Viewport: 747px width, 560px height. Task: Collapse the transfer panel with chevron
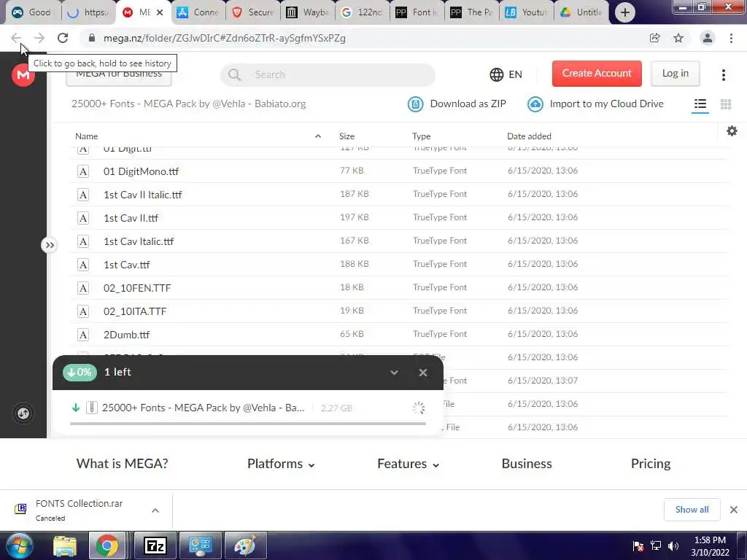(x=394, y=373)
